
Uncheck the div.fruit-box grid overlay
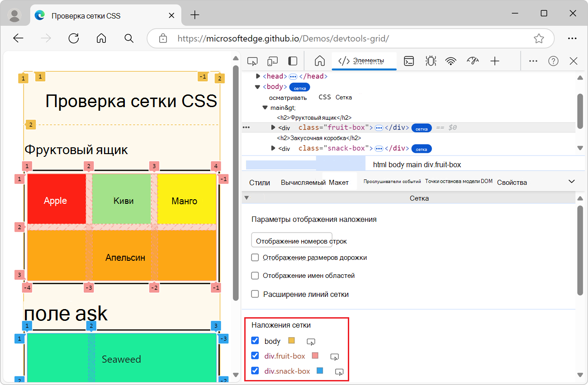(255, 356)
